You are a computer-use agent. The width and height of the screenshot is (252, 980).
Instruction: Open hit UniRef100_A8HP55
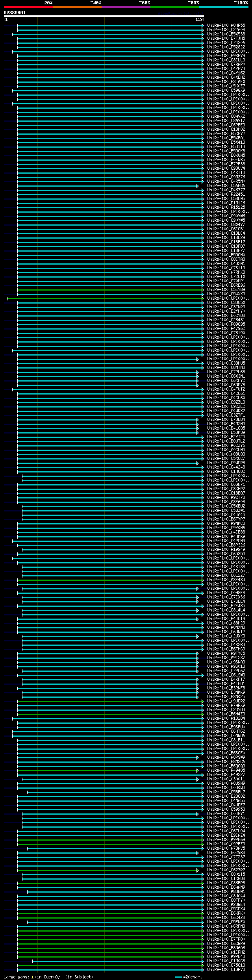pyautogui.click(x=226, y=25)
